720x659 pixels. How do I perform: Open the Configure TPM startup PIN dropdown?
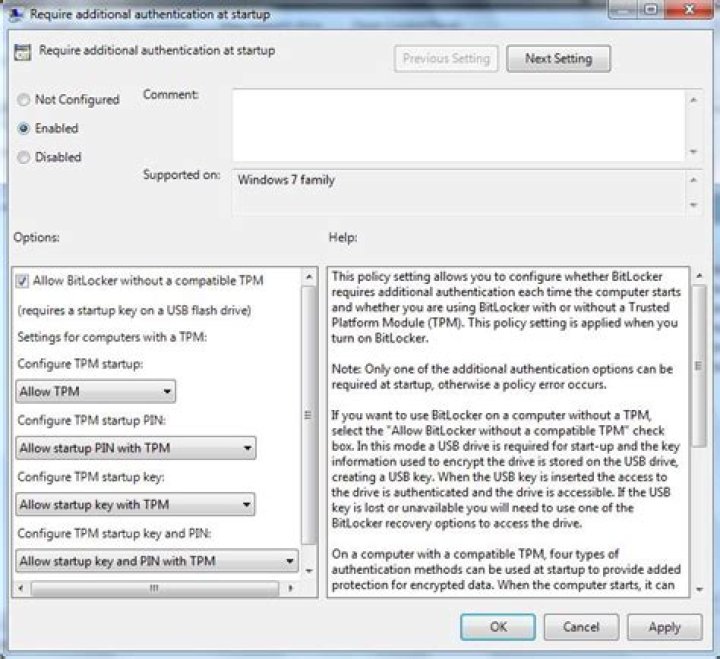136,448
